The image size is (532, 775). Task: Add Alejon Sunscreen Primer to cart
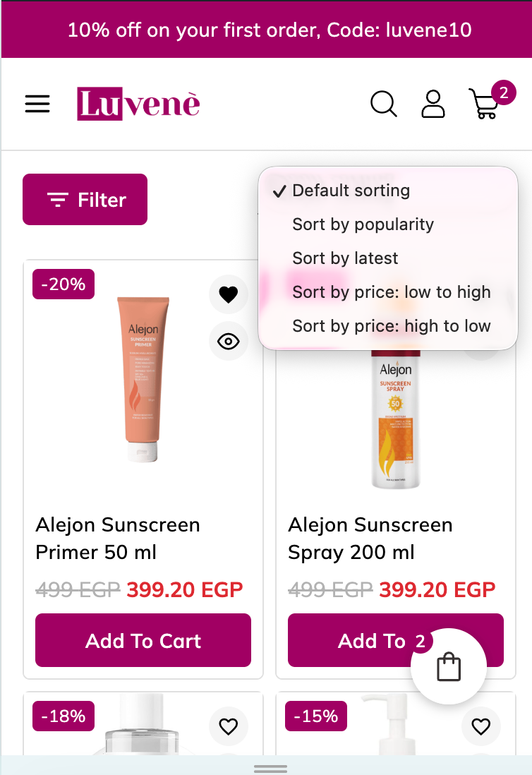[x=143, y=640]
